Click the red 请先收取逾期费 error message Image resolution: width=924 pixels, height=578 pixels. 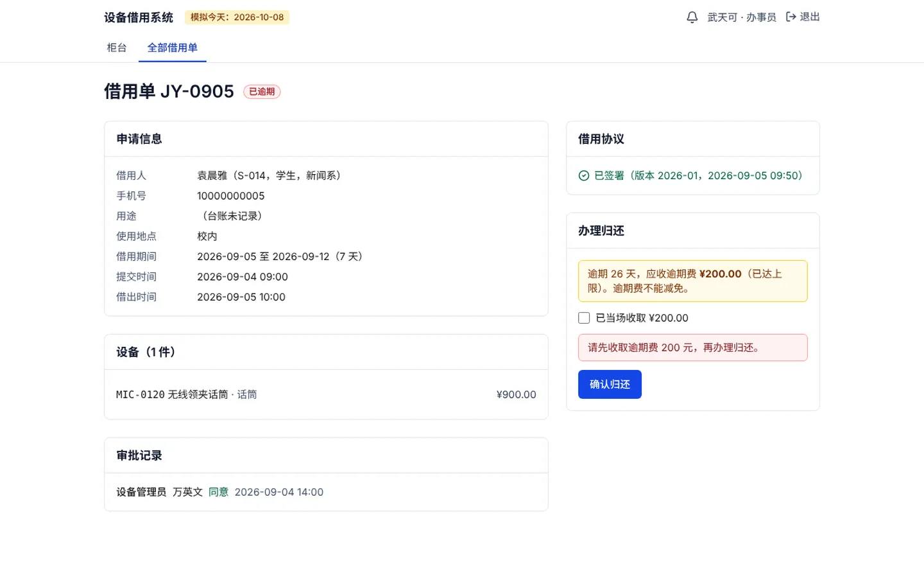click(x=692, y=347)
